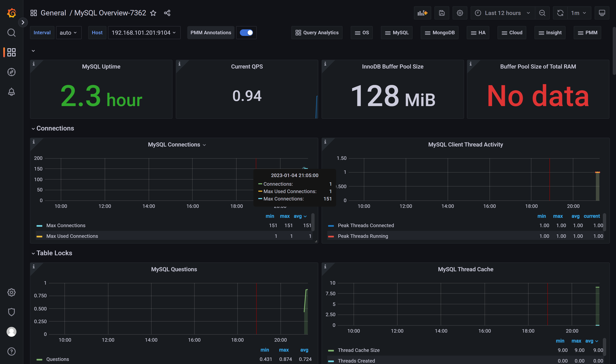Zoom out the time range
The height and width of the screenshot is (364, 616).
click(x=542, y=13)
